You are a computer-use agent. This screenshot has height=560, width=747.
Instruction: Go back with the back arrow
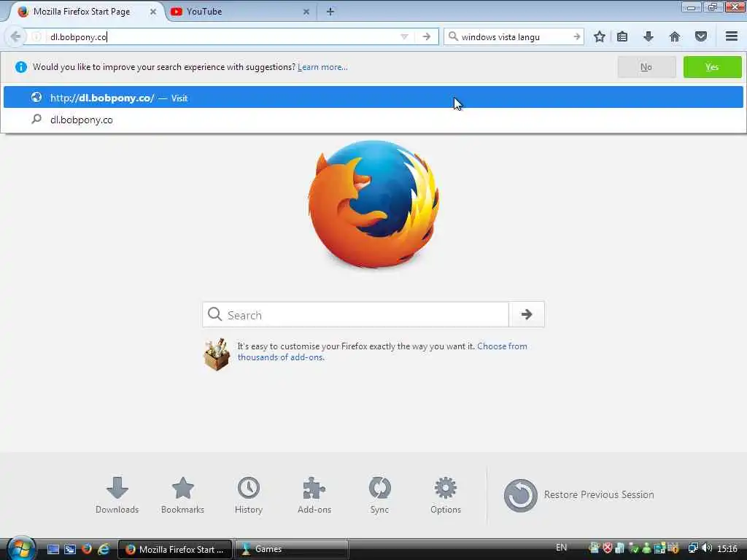[15, 36]
